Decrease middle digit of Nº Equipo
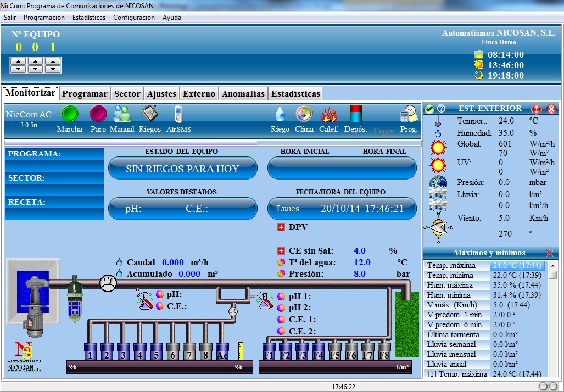The image size is (564, 392). [x=35, y=69]
